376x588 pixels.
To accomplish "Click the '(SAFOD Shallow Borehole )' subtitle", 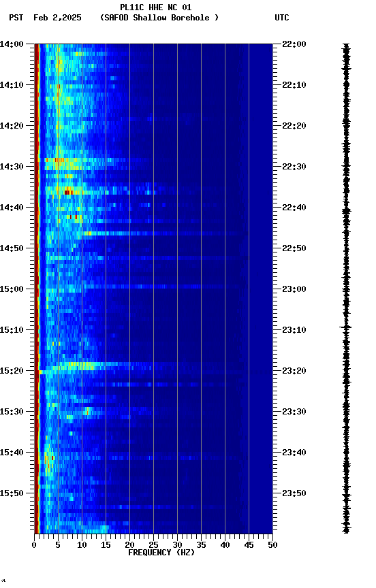I will tap(159, 18).
